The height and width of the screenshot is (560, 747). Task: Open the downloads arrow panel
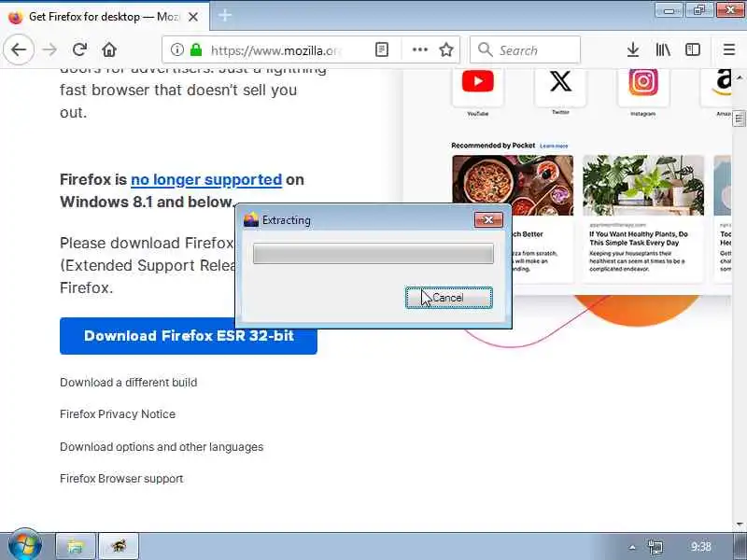633,49
